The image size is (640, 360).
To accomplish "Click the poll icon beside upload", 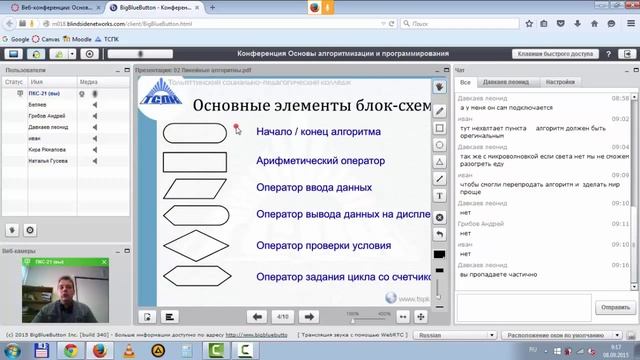I will click(170, 317).
